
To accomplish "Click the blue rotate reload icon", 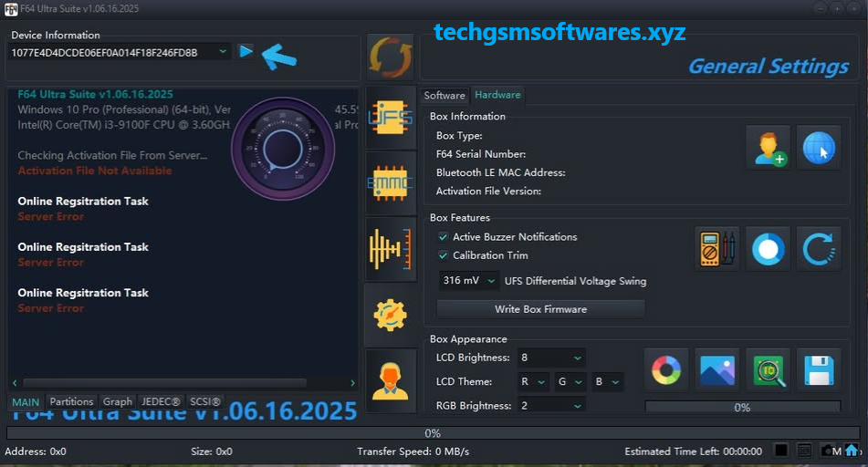I will point(819,248).
